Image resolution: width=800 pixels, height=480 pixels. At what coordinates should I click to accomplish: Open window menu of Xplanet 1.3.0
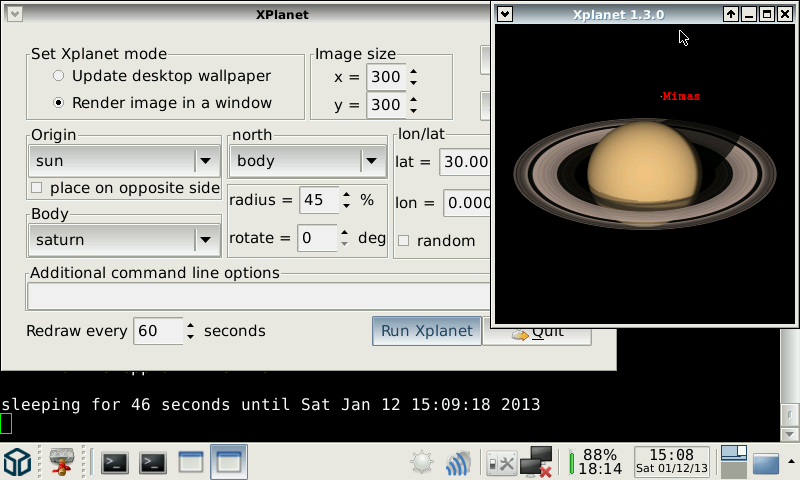pos(505,14)
